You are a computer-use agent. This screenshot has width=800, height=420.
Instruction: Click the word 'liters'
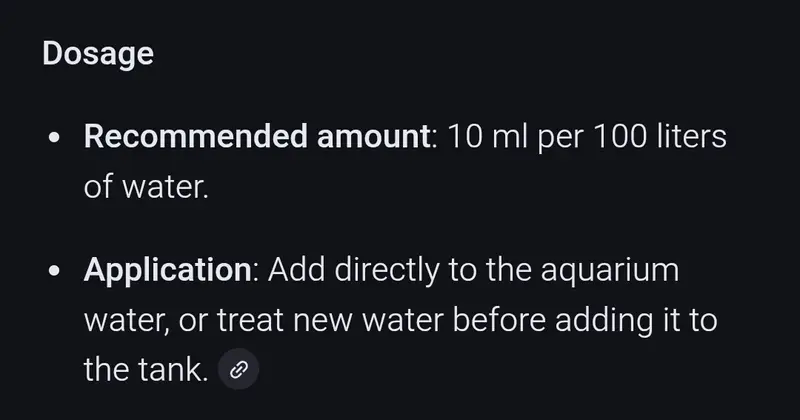point(696,138)
